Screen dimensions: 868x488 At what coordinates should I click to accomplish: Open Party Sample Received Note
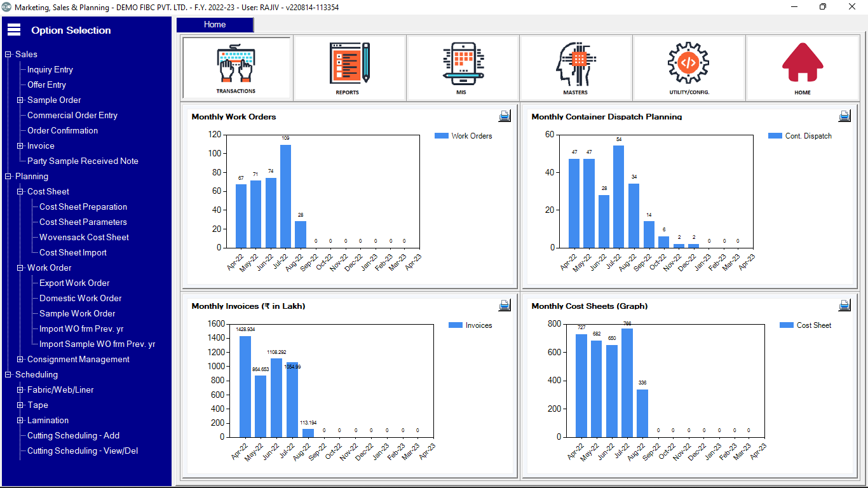83,161
